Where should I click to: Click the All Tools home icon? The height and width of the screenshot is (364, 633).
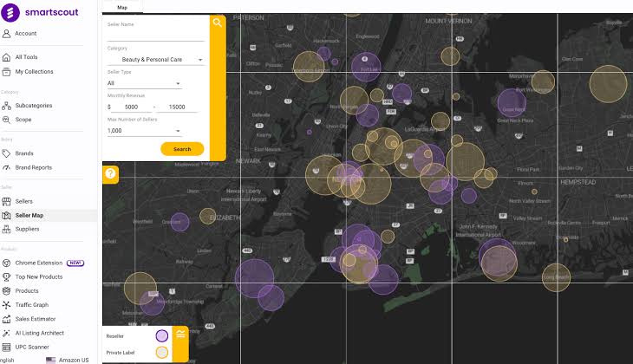point(6,57)
